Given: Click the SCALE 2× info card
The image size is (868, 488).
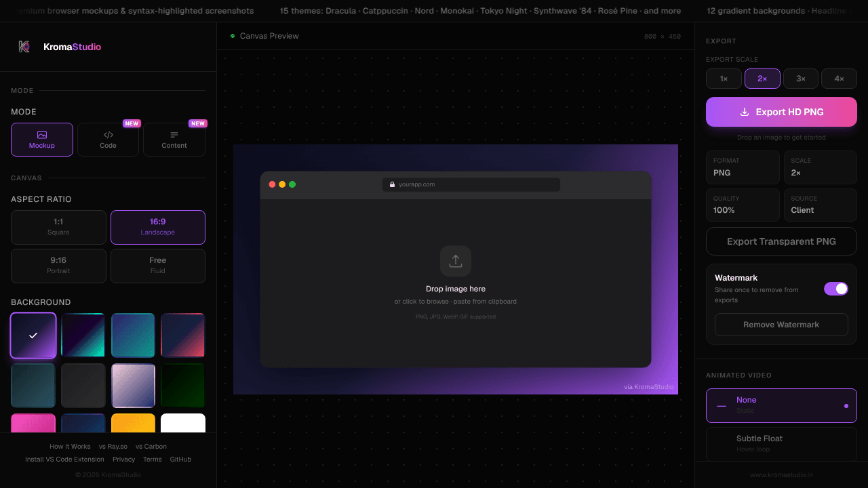Looking at the screenshot, I should [821, 167].
